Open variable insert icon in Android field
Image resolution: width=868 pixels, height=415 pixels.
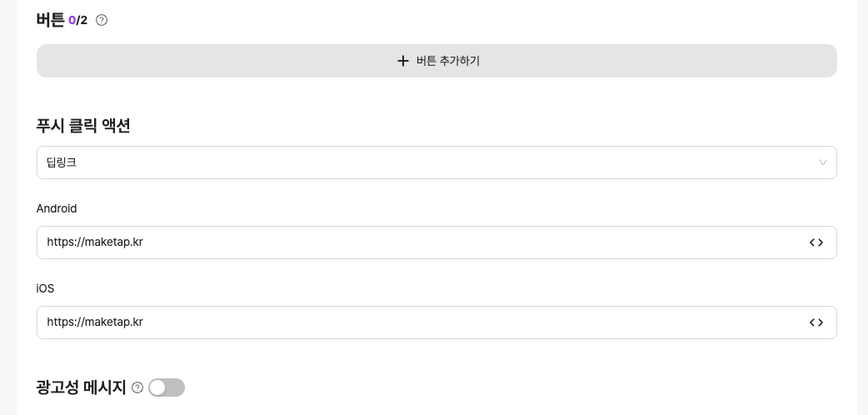point(816,242)
